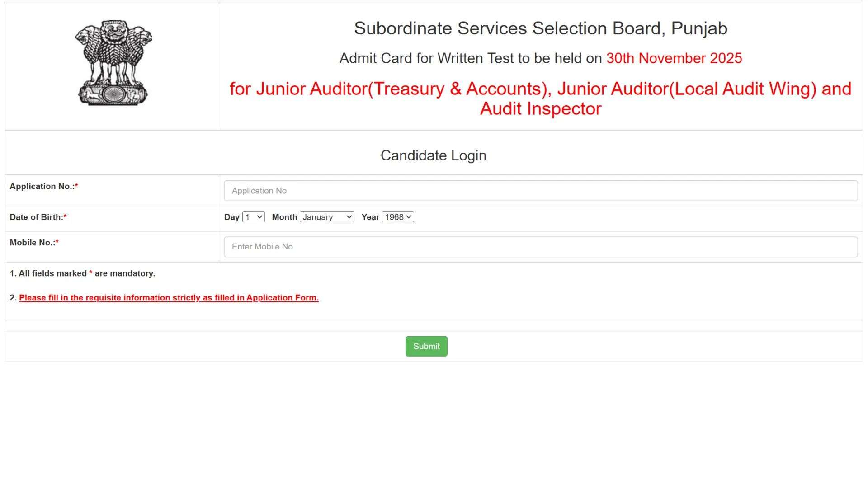The height and width of the screenshot is (488, 868).
Task: Click inside the Enter Mobile No field
Action: 540,247
